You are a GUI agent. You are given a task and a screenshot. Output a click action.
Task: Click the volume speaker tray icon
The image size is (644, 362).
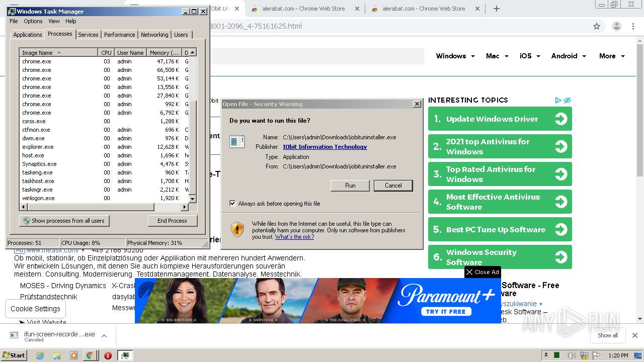[572, 355]
